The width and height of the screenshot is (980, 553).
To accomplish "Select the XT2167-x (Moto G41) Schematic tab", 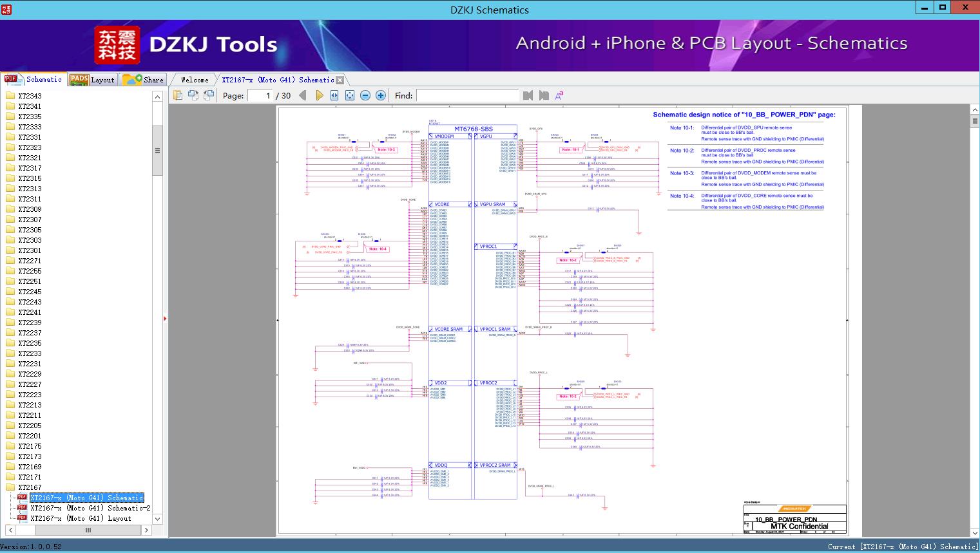I will [x=278, y=80].
